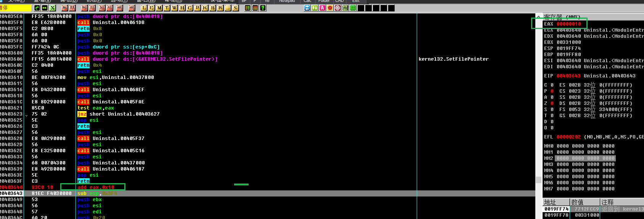Open the CMD menu shortcut
Viewport: 644px width, 219px height.
click(340, 1)
